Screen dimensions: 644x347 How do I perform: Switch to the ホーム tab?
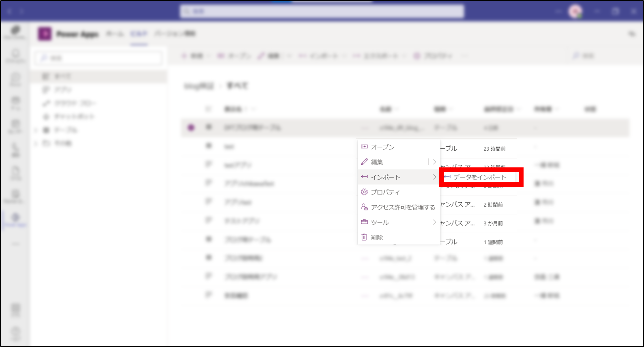(x=115, y=34)
